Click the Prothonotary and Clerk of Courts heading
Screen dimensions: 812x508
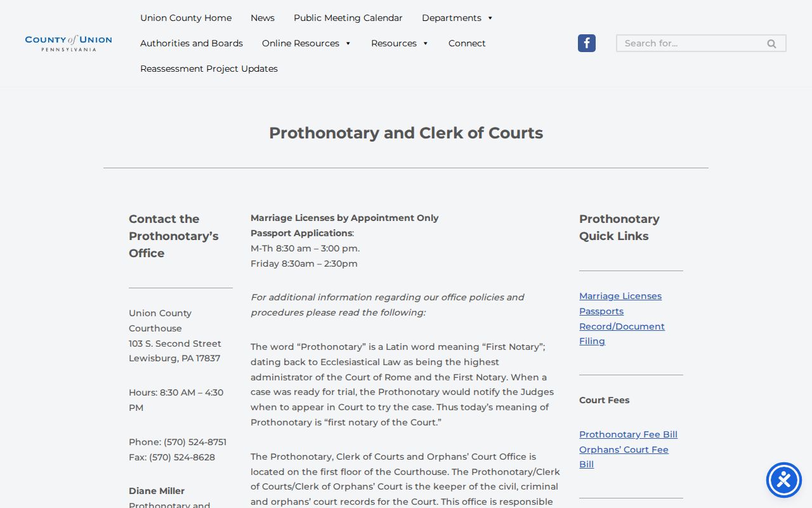tap(406, 133)
